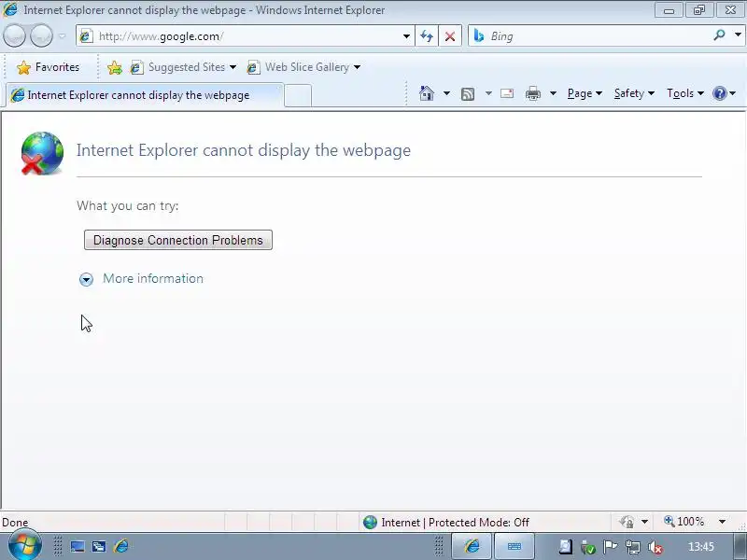
Task: Click the 'Internet | Protected Mode: Off' status text
Action: click(x=455, y=523)
